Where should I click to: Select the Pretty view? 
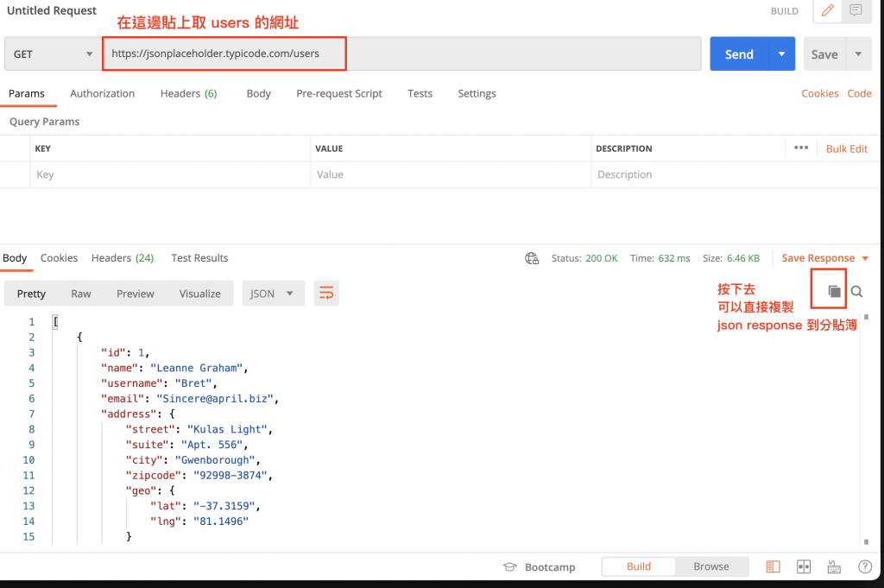(x=31, y=294)
